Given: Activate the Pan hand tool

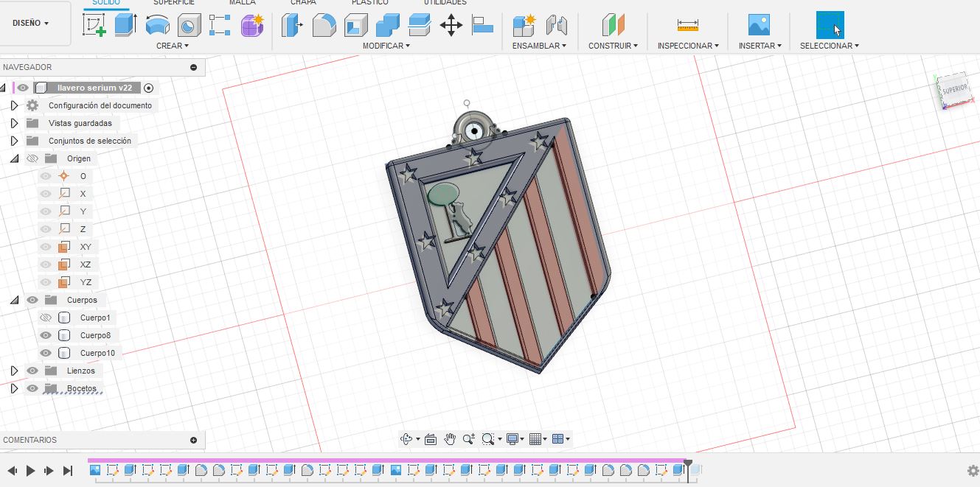Looking at the screenshot, I should [450, 439].
